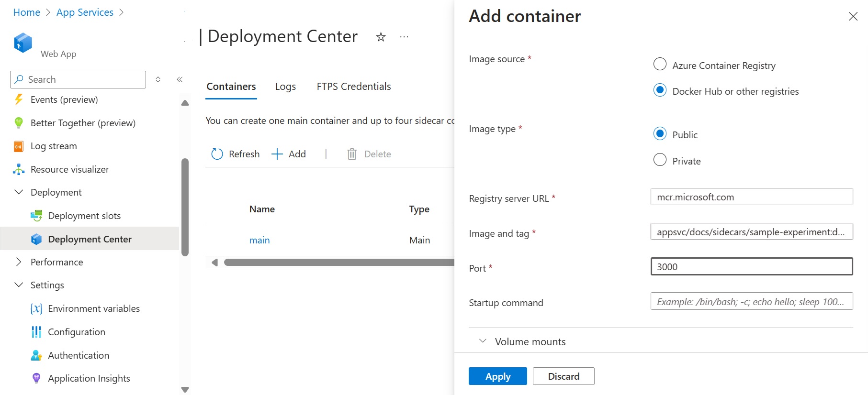Open Environment variables settings
The height and width of the screenshot is (395, 868).
[94, 309]
